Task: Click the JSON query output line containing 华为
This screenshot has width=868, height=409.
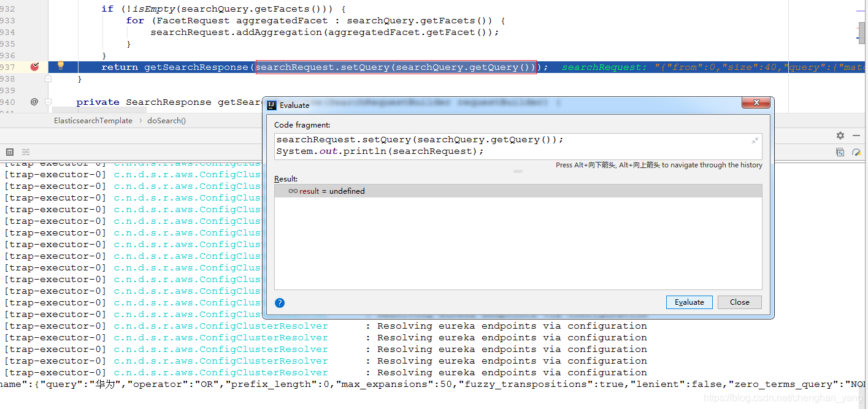Action: pos(434,384)
